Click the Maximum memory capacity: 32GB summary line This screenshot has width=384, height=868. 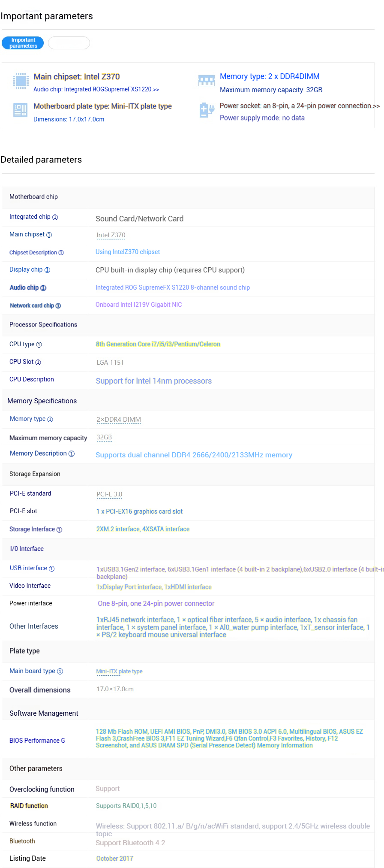tap(271, 90)
